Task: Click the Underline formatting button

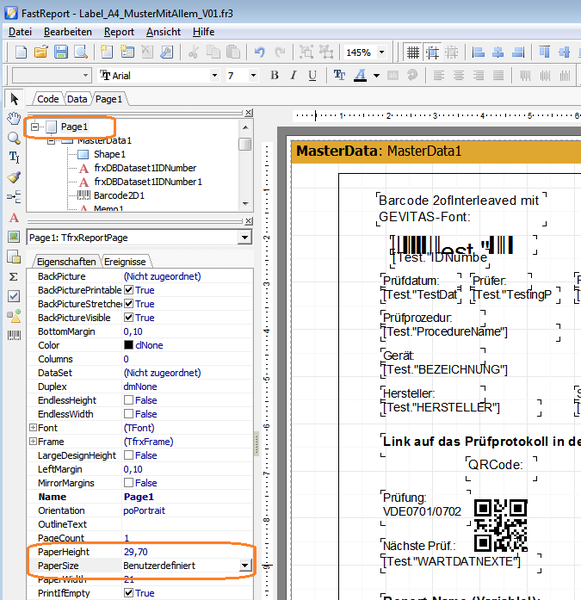Action: point(312,75)
